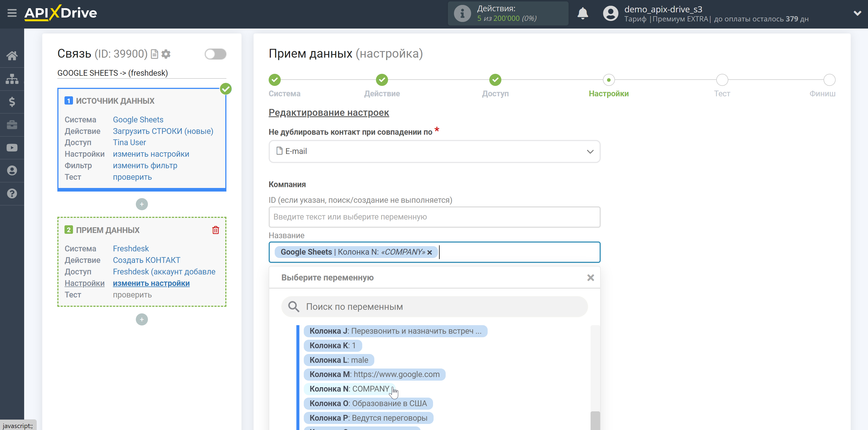Click the source проверить test link
Image resolution: width=868 pixels, height=430 pixels.
coord(132,177)
